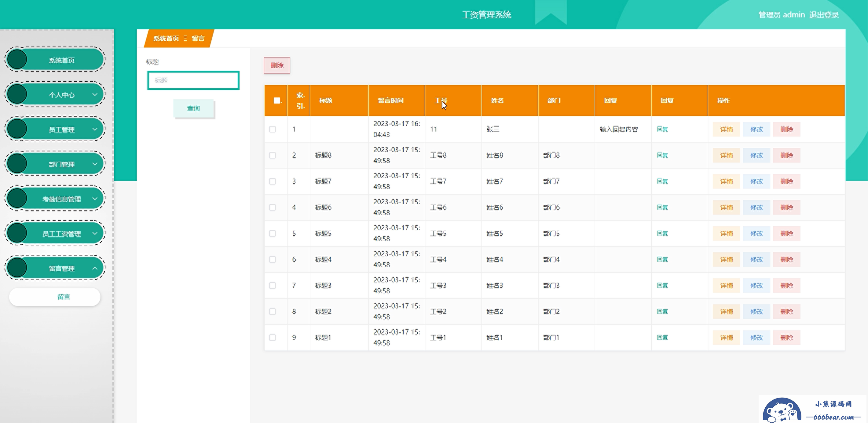The image size is (868, 423).
Task: Open 详情 for the 标题2 row
Action: [x=727, y=311]
